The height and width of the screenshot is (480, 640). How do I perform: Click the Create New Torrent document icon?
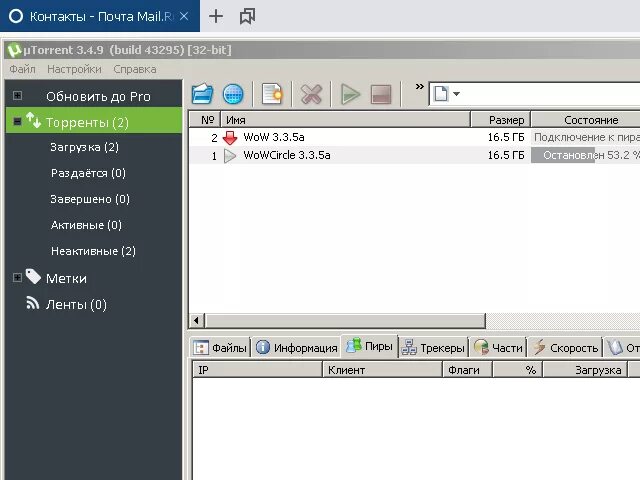272,94
